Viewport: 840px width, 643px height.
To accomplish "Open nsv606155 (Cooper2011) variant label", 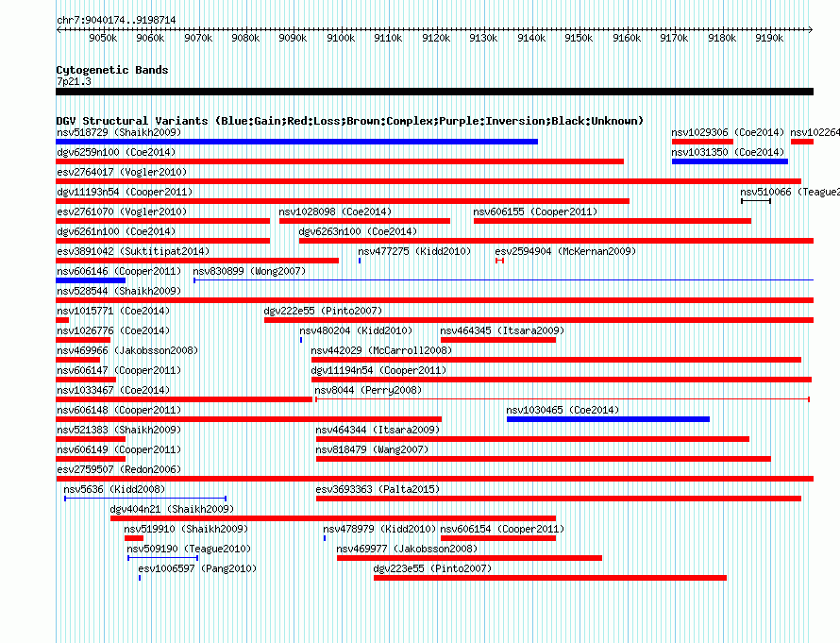I will pyautogui.click(x=535, y=212).
